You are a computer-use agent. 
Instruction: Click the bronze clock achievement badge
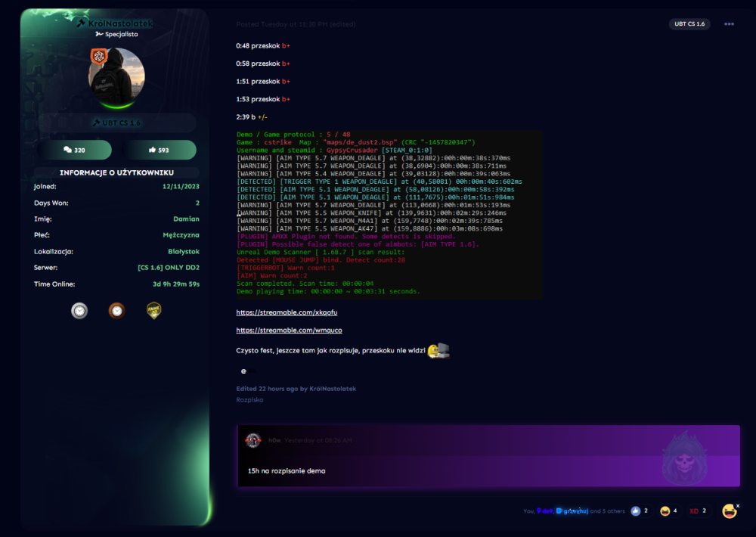point(116,310)
